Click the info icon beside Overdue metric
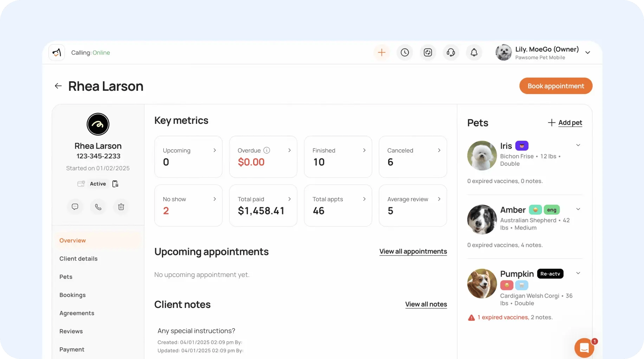This screenshot has width=644, height=359. (x=267, y=150)
